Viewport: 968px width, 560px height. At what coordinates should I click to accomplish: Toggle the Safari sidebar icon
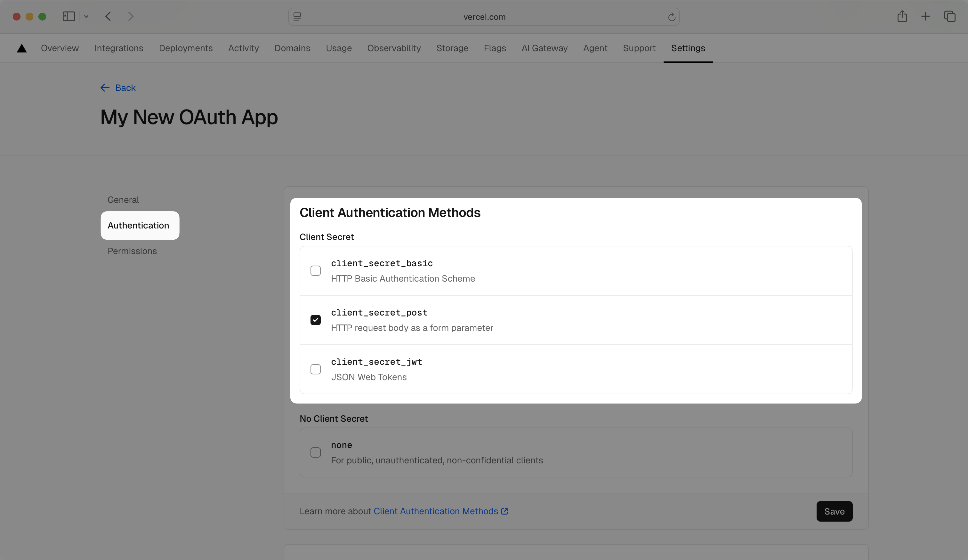(69, 17)
